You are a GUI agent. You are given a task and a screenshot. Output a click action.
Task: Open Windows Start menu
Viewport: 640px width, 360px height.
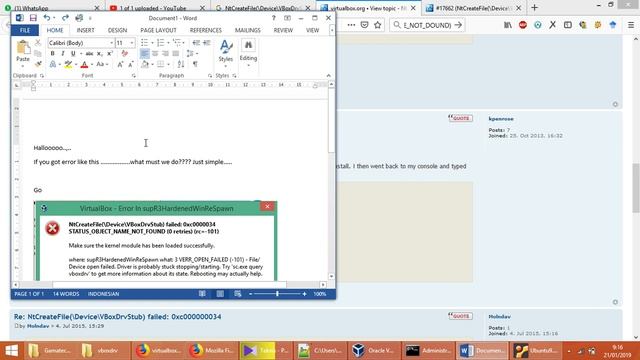coord(11,351)
